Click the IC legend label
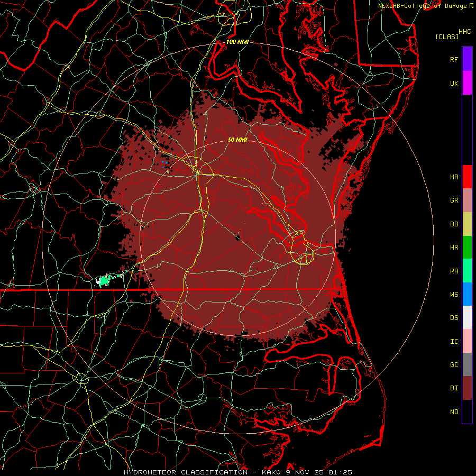The image size is (476, 476). click(x=454, y=342)
